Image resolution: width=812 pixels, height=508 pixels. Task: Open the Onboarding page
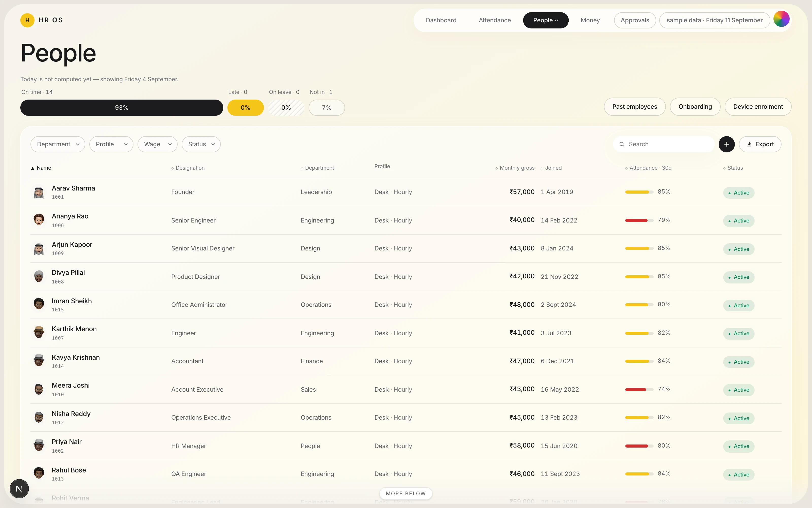point(695,106)
